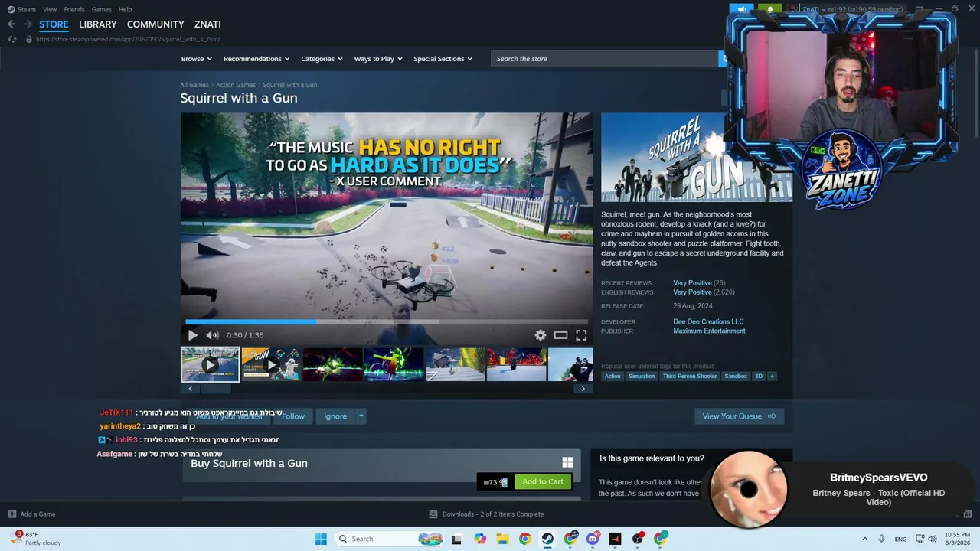Click the Add a Game plus icon

click(11, 514)
